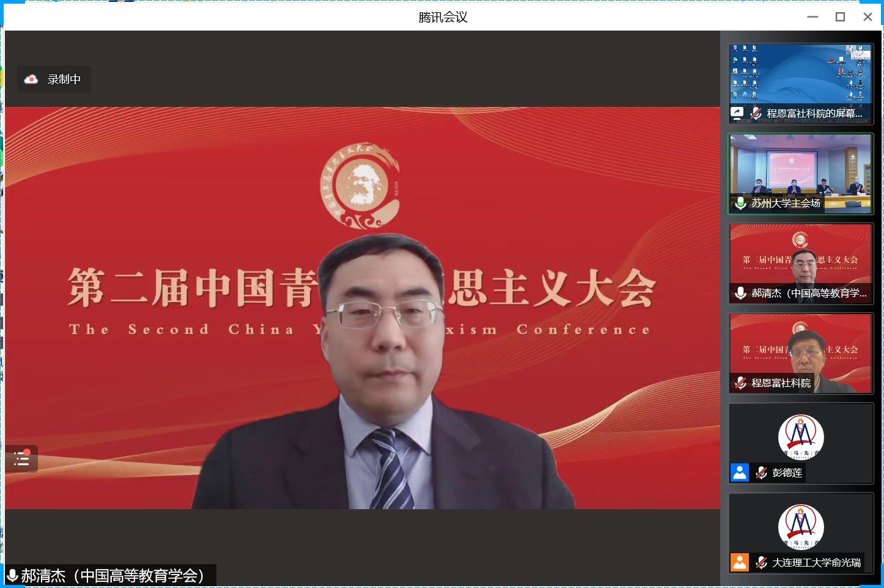Select the 程恩富社科院 camera video thumbnail
Screen dimensions: 884x588
pyautogui.click(x=800, y=346)
